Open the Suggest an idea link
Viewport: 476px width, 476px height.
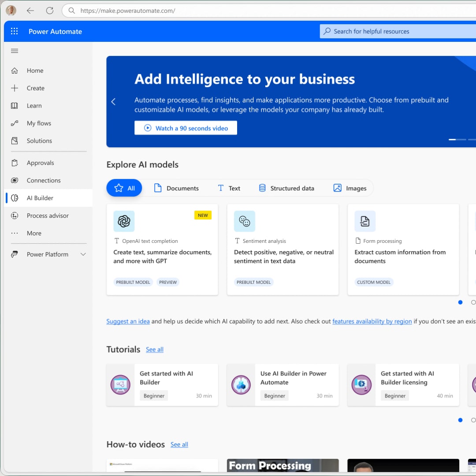click(x=128, y=321)
